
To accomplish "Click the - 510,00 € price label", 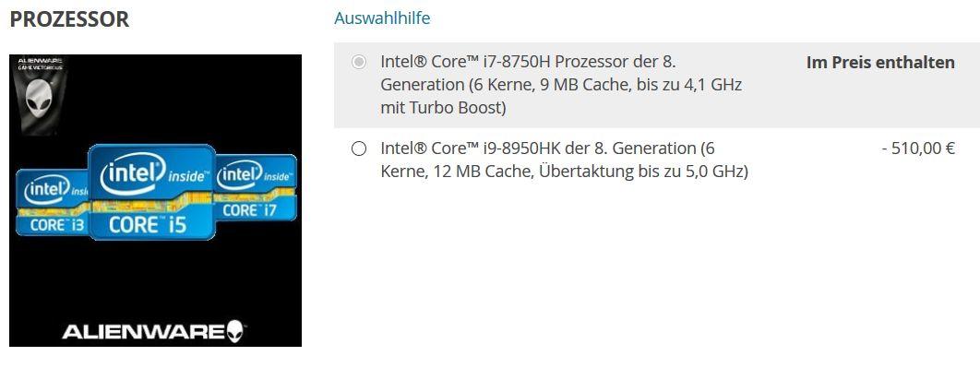I will click(x=918, y=148).
